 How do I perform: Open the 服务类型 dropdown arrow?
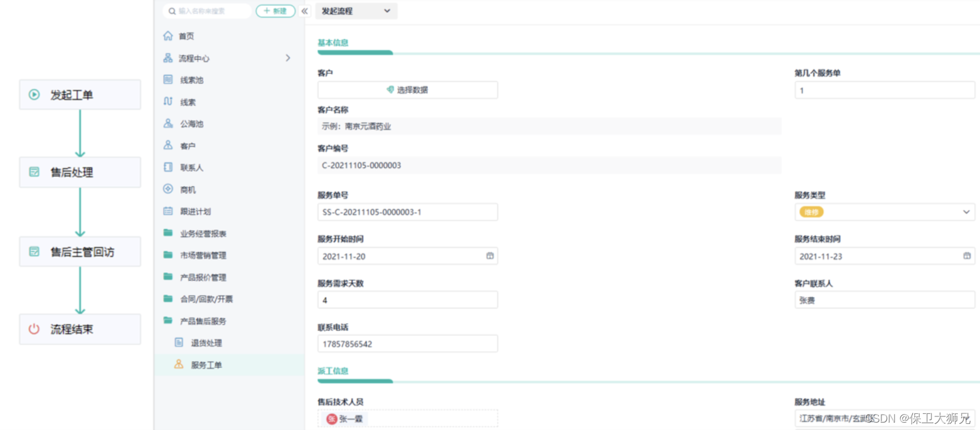[966, 212]
